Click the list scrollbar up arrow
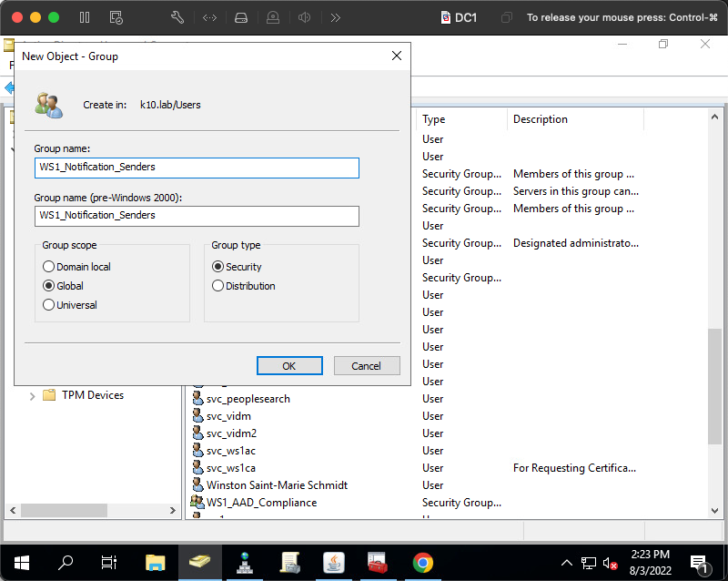 click(714, 117)
